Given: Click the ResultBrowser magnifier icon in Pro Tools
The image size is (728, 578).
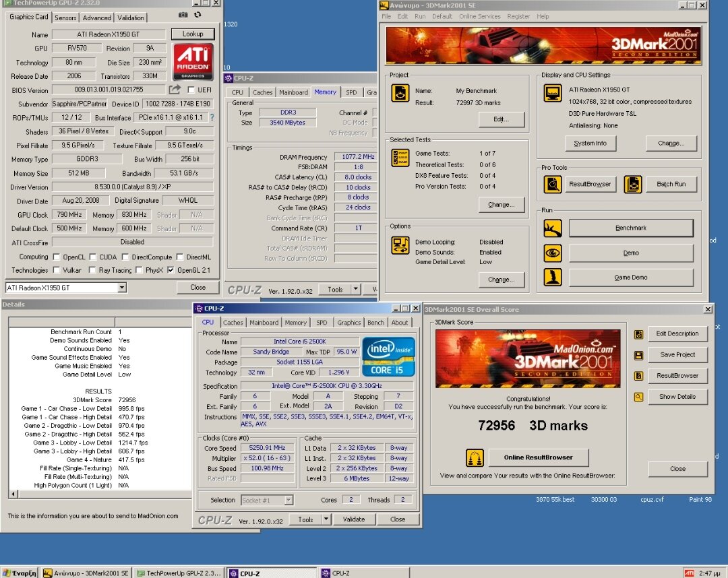Looking at the screenshot, I should click(553, 185).
